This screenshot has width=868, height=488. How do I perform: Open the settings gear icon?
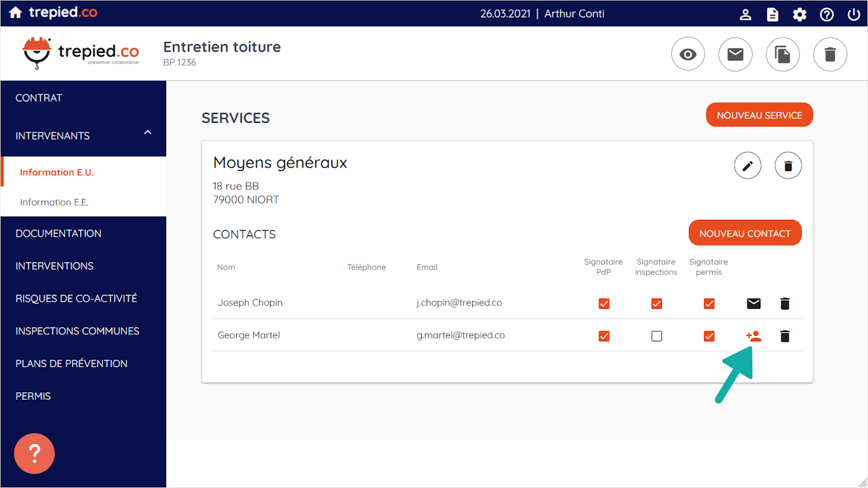point(800,14)
